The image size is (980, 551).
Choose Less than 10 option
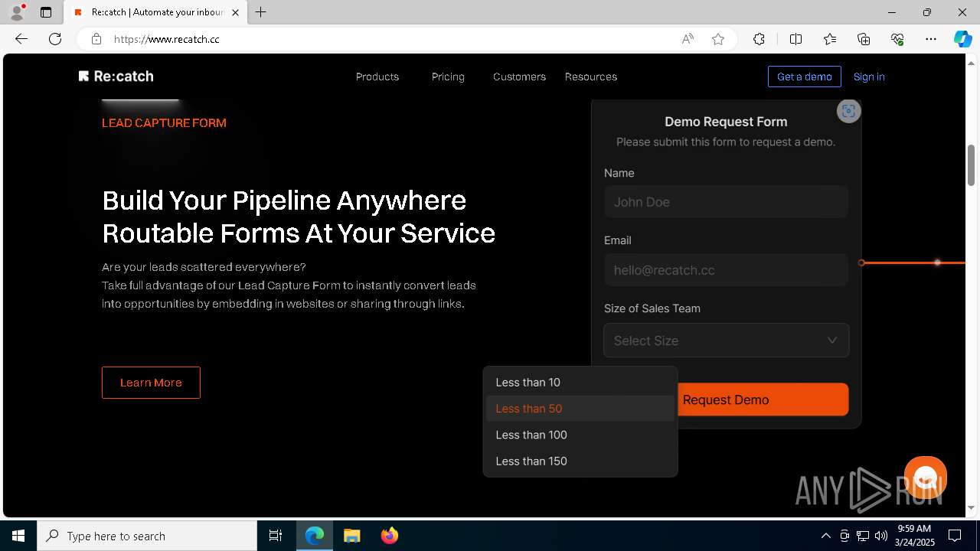580,383
